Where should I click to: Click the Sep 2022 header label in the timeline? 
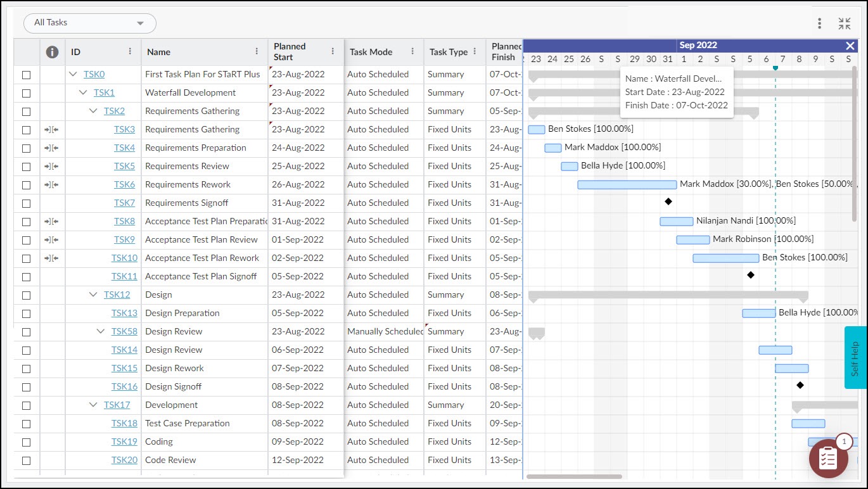tap(698, 45)
